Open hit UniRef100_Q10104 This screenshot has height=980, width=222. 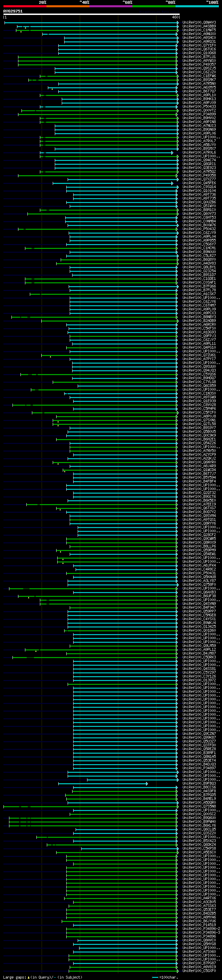pos(199,191)
